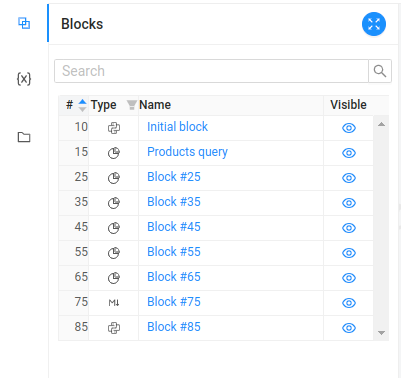Select the row number 35 cell

point(74,203)
